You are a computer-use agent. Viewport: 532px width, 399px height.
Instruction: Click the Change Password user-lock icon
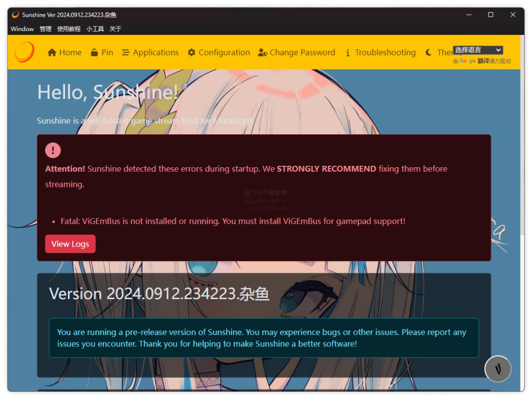[x=263, y=53]
